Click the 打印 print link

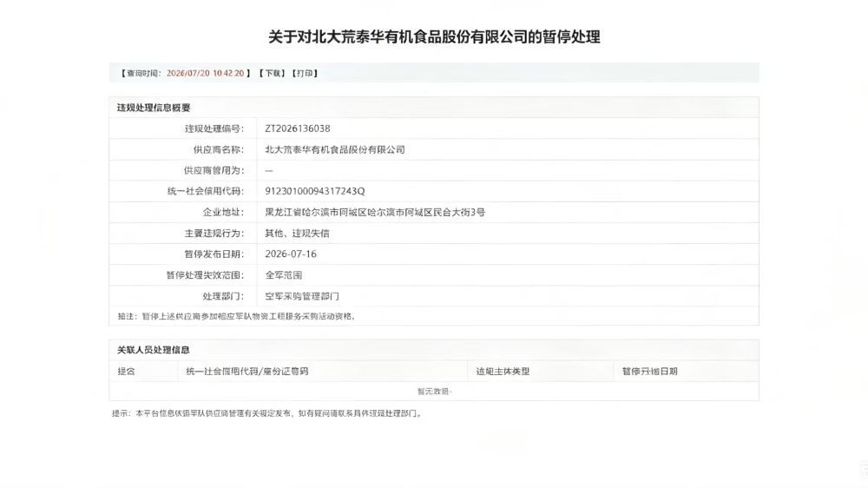pyautogui.click(x=305, y=73)
